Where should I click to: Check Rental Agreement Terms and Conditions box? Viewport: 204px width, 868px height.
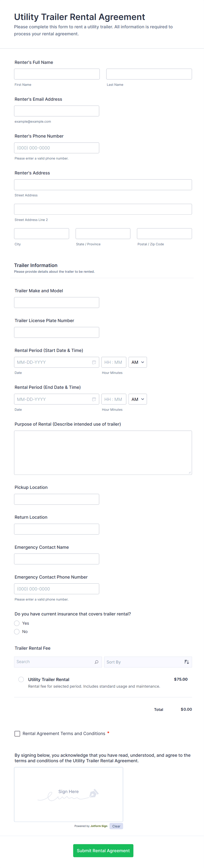point(18,733)
